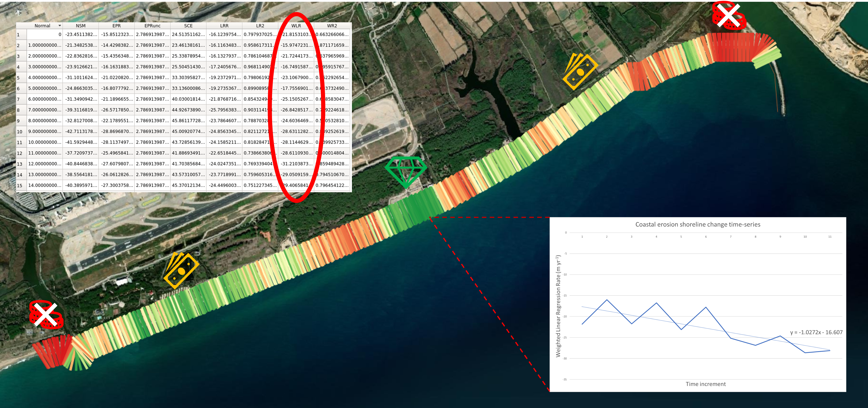This screenshot has width=868, height=408.
Task: Select the row 5 header in the attribute table
Action: coord(21,78)
